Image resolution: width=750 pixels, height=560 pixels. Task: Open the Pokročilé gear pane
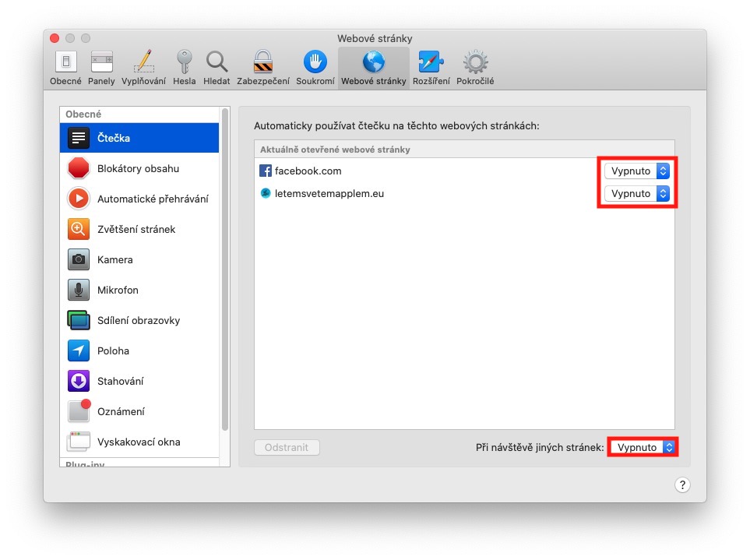[475, 68]
